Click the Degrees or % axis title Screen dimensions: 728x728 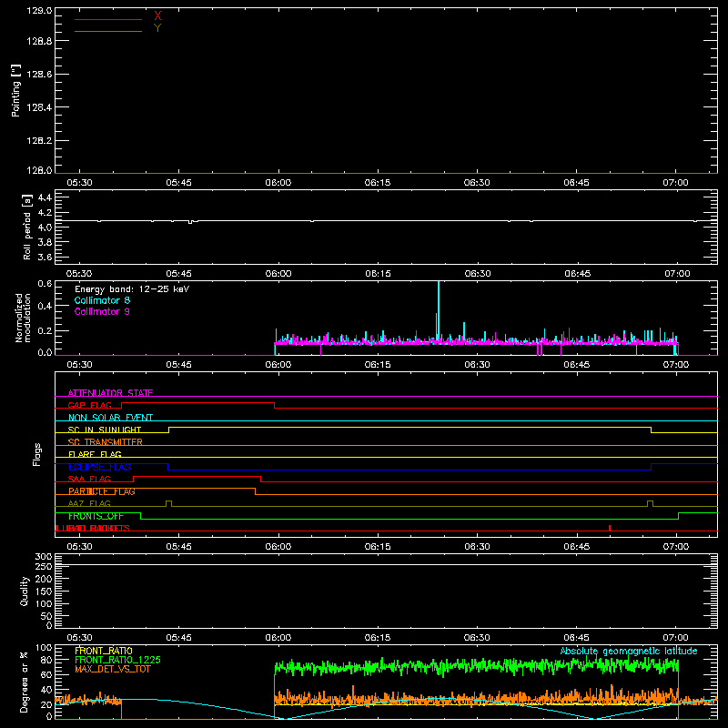(25, 682)
